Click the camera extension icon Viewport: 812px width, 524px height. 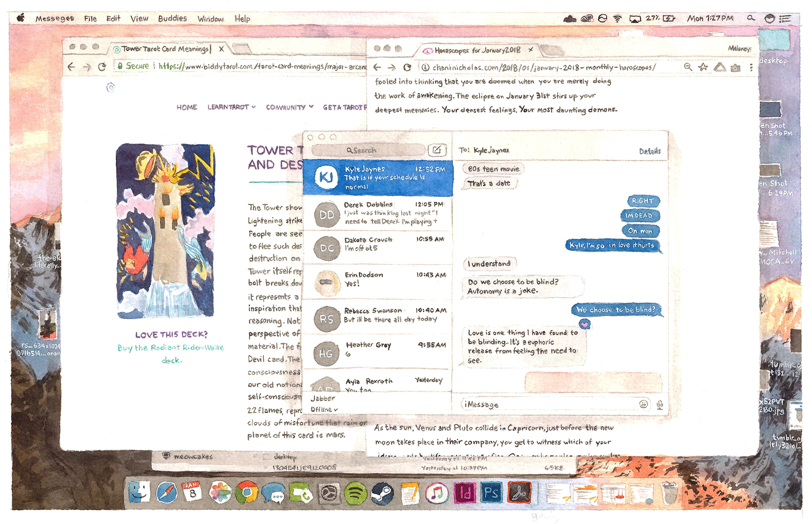(735, 68)
